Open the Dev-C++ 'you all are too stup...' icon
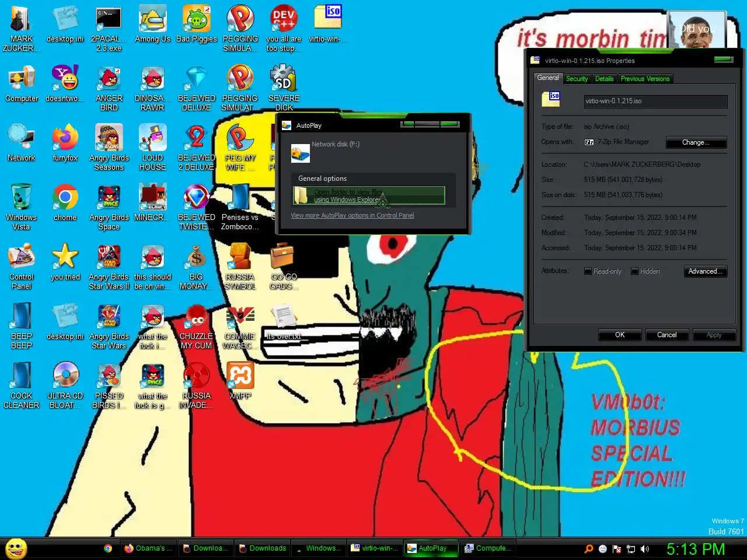 [x=284, y=29]
